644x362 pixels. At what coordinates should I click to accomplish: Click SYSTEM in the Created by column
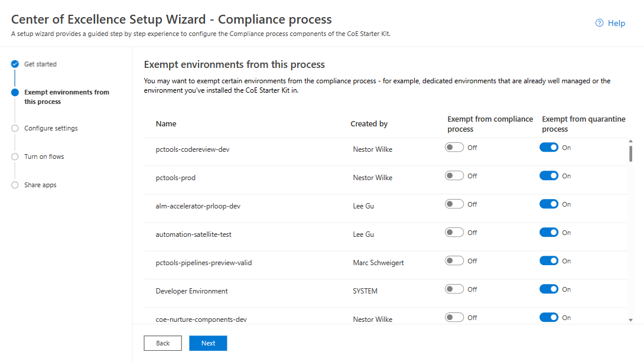pyautogui.click(x=365, y=291)
